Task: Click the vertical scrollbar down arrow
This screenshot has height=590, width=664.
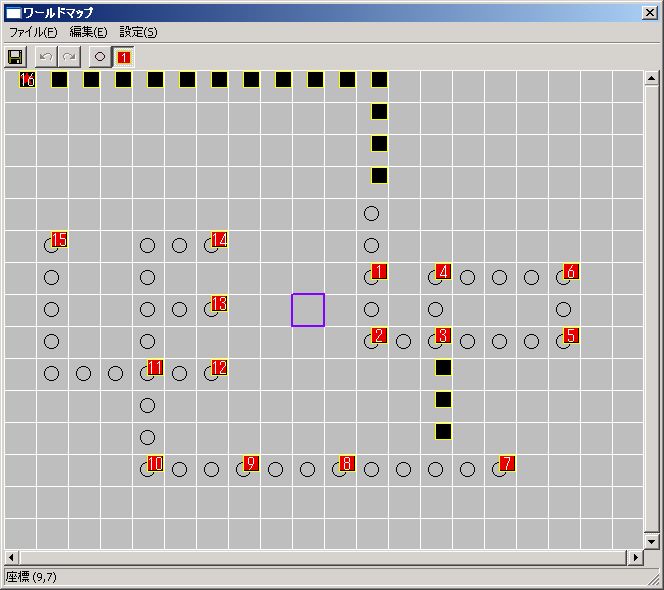Action: click(x=651, y=541)
